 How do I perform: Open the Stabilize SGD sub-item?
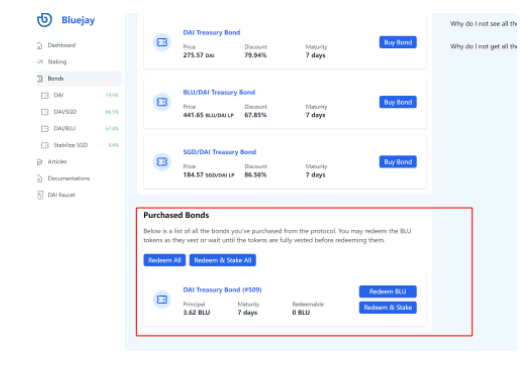tap(71, 145)
